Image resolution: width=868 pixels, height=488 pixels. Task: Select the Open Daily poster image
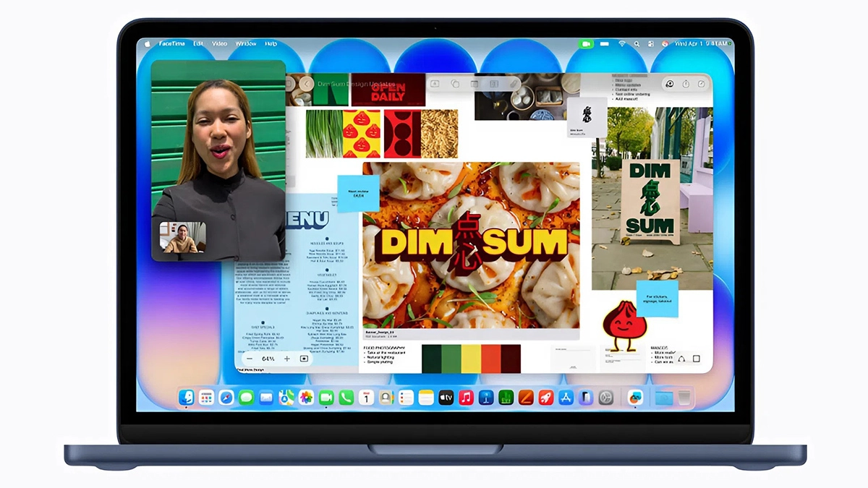pos(388,90)
